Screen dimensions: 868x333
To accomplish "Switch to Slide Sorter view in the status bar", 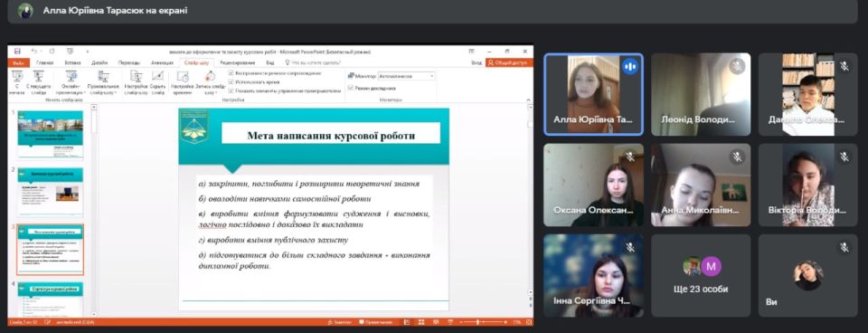I will tap(420, 322).
